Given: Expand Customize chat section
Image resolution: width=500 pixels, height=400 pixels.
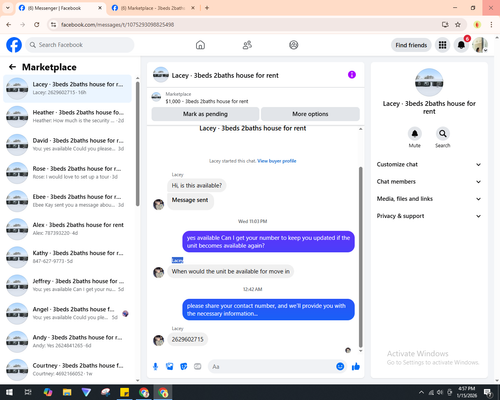Looking at the screenshot, I should click(x=429, y=164).
